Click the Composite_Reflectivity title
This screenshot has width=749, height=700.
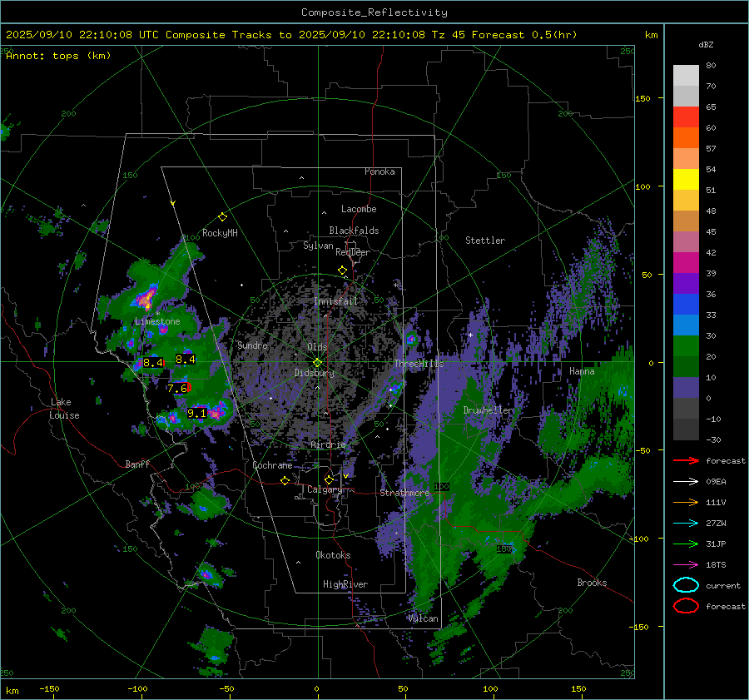(x=374, y=12)
